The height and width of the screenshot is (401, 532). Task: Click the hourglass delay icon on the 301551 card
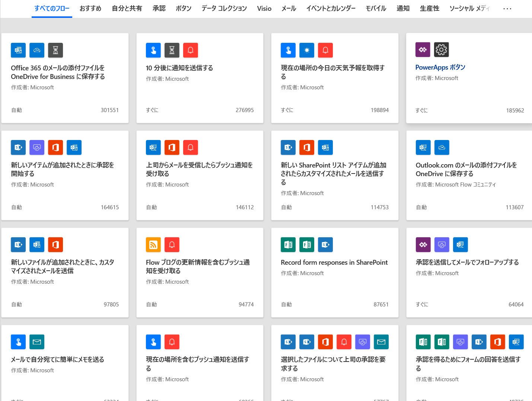[x=55, y=50]
